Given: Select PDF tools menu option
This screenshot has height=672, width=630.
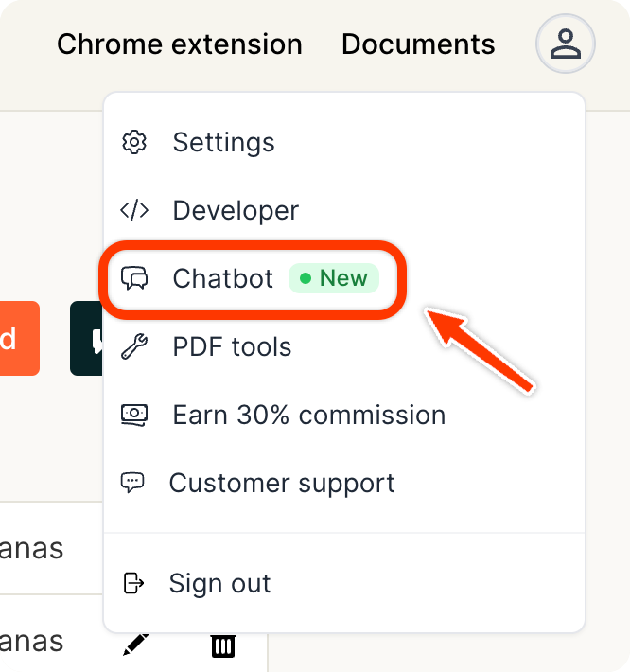Looking at the screenshot, I should pos(232,347).
